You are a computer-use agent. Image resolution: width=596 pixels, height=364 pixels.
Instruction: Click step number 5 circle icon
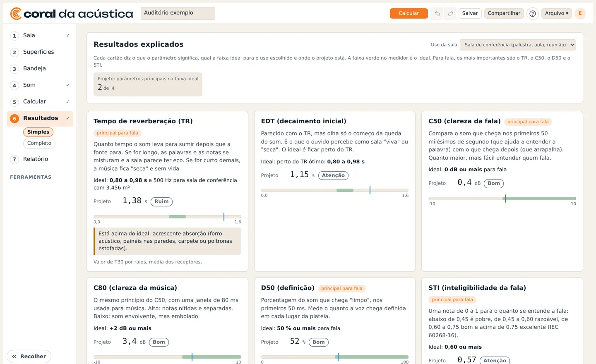pyautogui.click(x=14, y=102)
